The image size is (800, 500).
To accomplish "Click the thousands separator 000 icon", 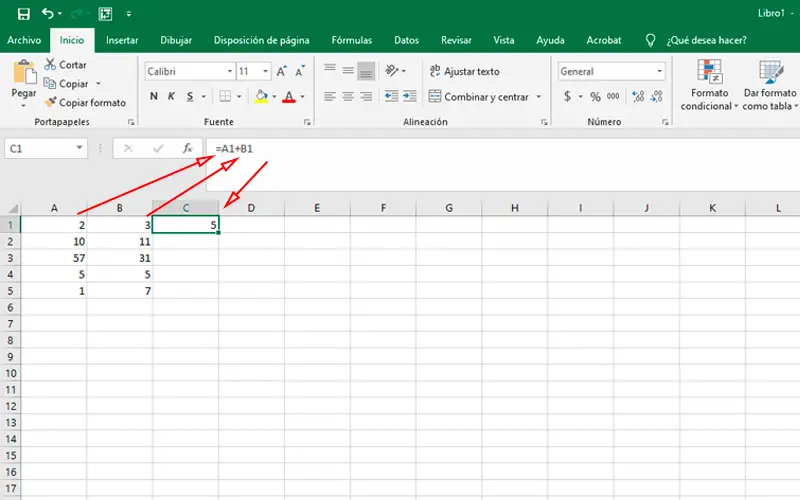I will (613, 96).
